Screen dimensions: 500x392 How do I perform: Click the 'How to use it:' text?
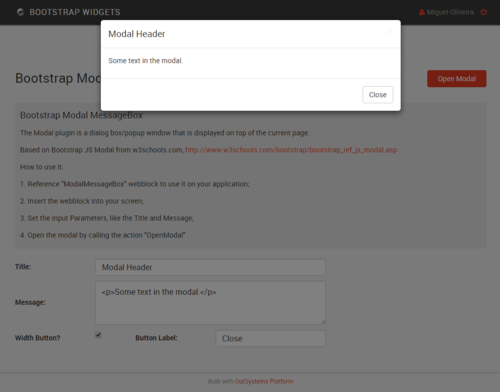(x=41, y=167)
